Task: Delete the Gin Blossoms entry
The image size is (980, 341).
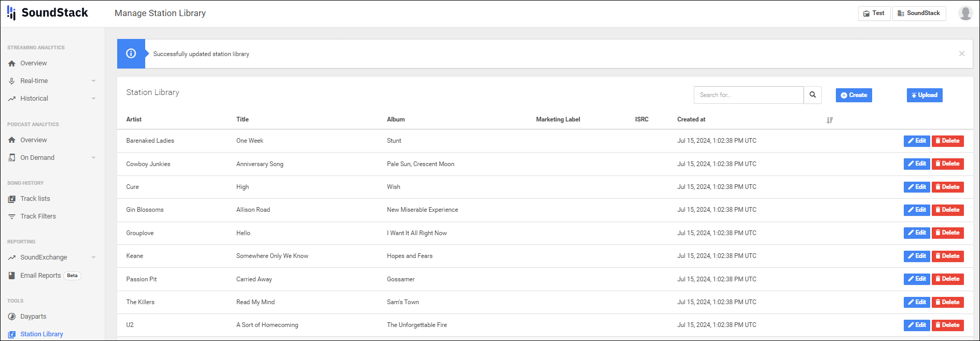Action: click(x=947, y=210)
